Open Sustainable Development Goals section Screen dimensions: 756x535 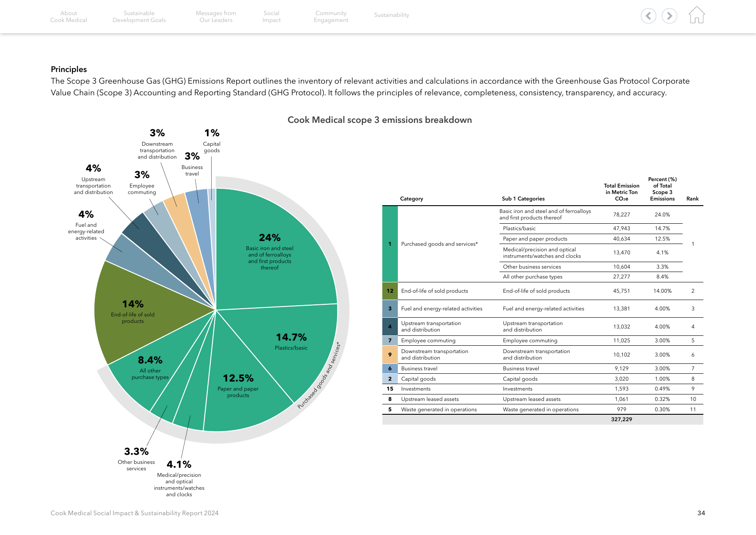tap(139, 16)
